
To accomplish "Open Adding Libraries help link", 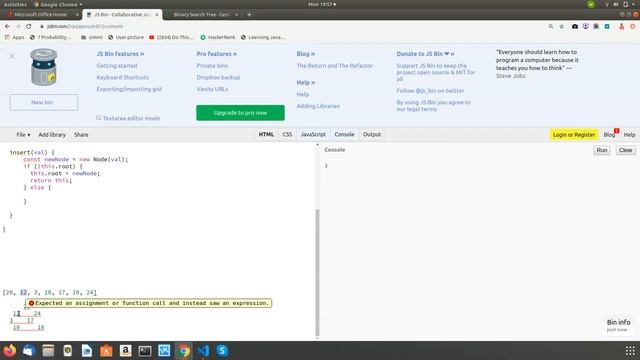I will click(318, 106).
